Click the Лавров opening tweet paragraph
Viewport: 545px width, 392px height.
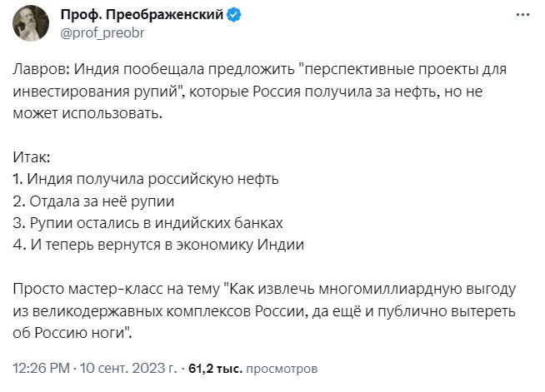(260, 91)
